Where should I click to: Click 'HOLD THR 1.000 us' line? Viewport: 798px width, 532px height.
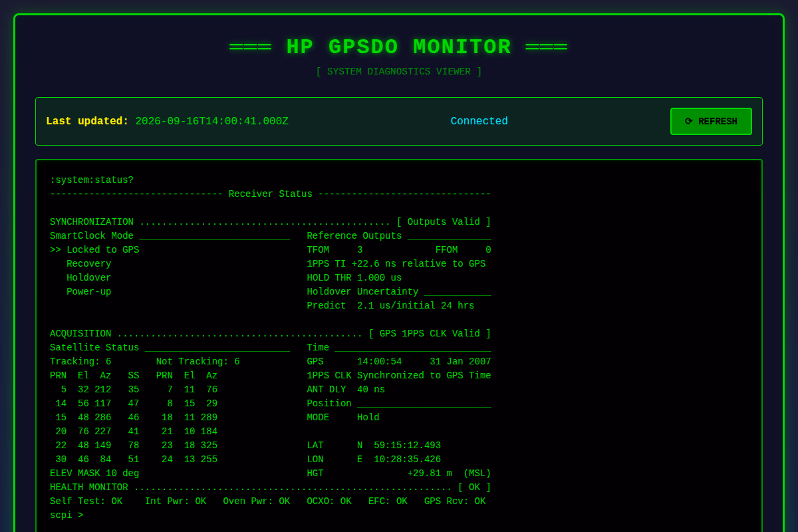(354, 278)
